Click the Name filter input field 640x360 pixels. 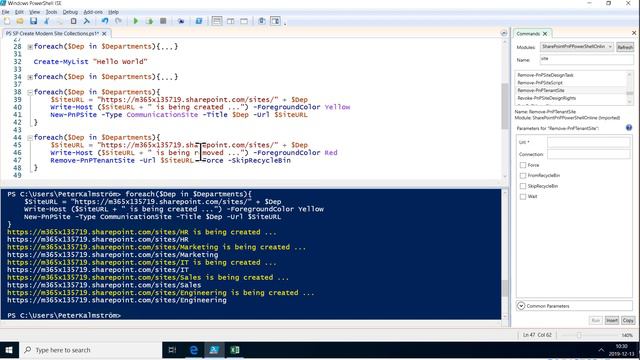coord(587,60)
